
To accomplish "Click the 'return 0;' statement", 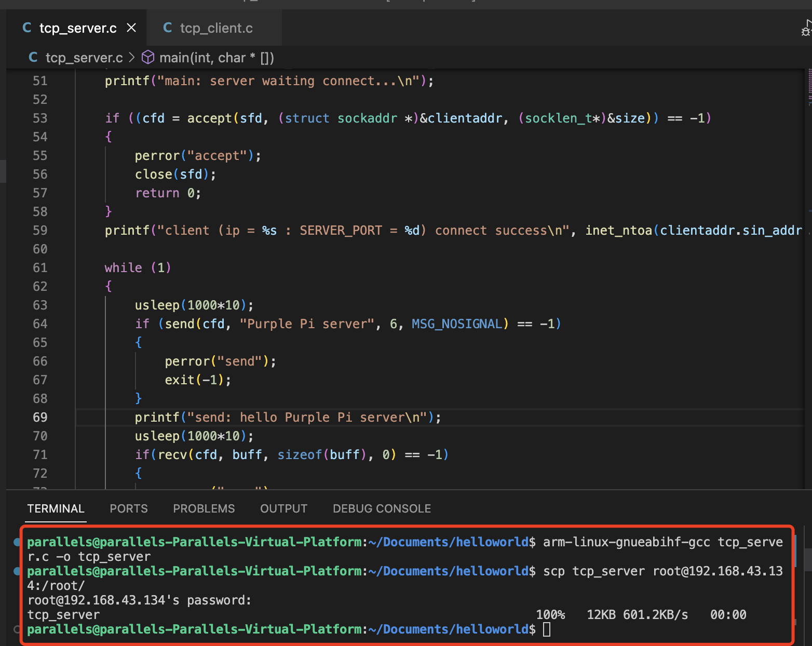I will click(x=168, y=193).
